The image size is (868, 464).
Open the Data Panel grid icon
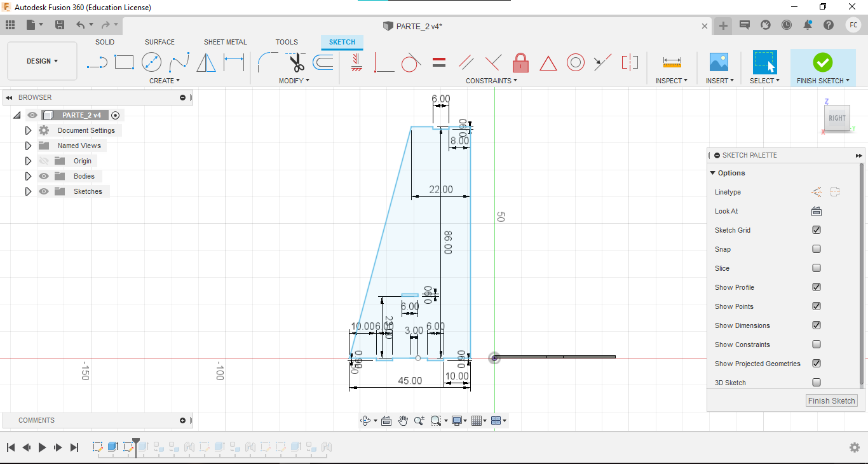click(10, 25)
